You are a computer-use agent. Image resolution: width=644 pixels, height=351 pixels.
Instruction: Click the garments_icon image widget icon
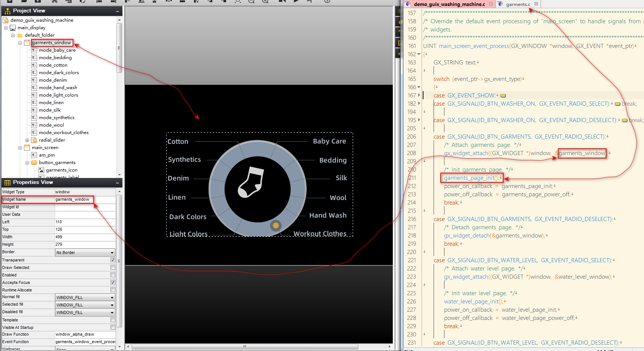41,170
